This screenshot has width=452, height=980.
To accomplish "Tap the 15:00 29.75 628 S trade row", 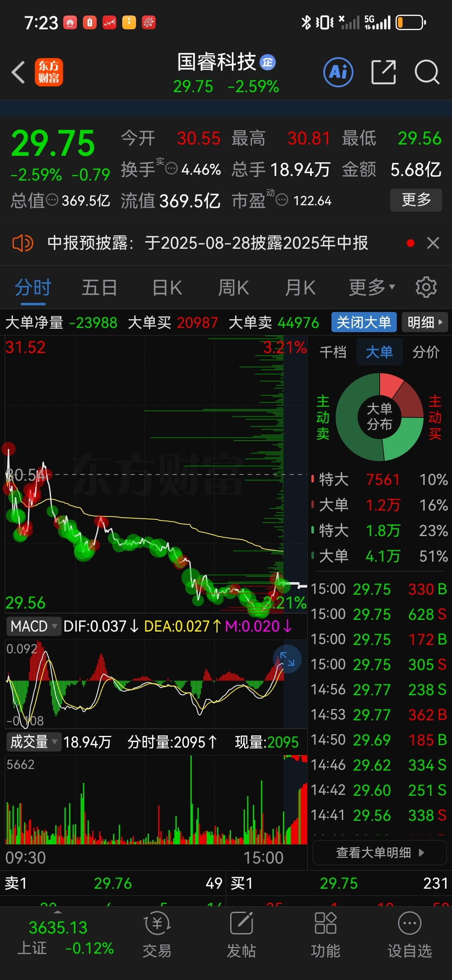I will (x=379, y=614).
